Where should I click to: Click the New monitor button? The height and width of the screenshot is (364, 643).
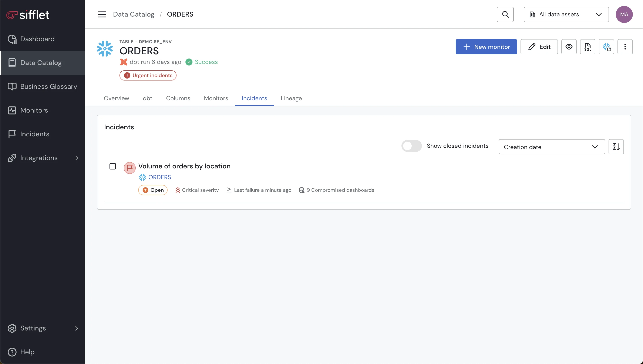click(486, 47)
